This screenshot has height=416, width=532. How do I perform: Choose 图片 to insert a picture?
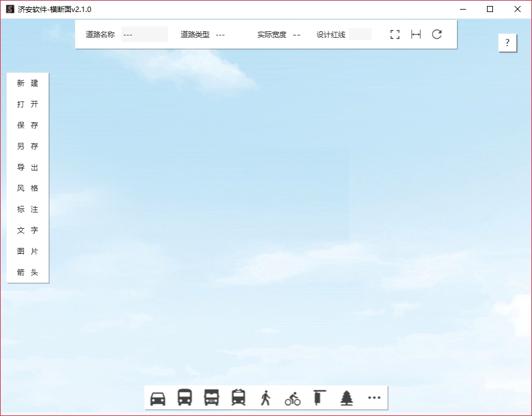pyautogui.click(x=28, y=252)
